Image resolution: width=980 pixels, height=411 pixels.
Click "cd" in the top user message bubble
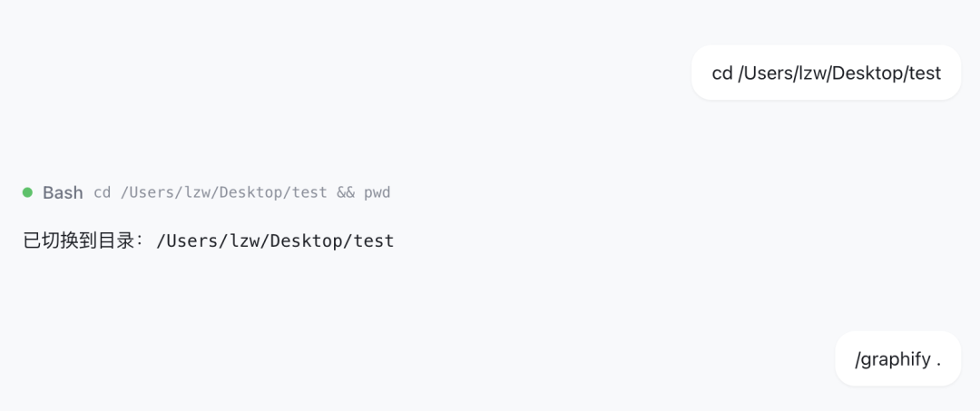point(722,73)
